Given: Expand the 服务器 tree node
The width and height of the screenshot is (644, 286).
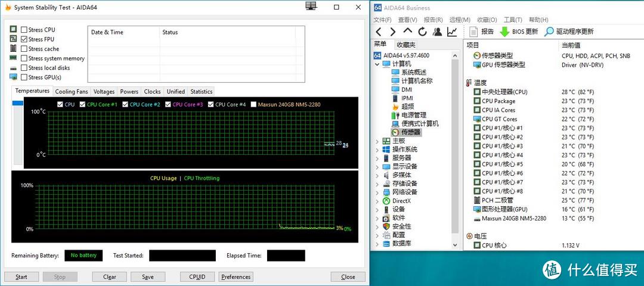Looking at the screenshot, I should [377, 158].
